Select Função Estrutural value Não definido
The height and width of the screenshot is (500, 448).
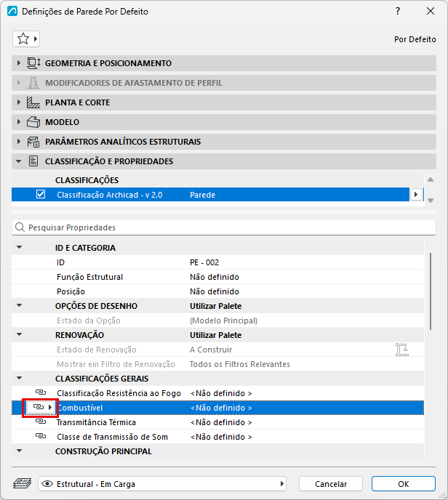click(x=215, y=277)
